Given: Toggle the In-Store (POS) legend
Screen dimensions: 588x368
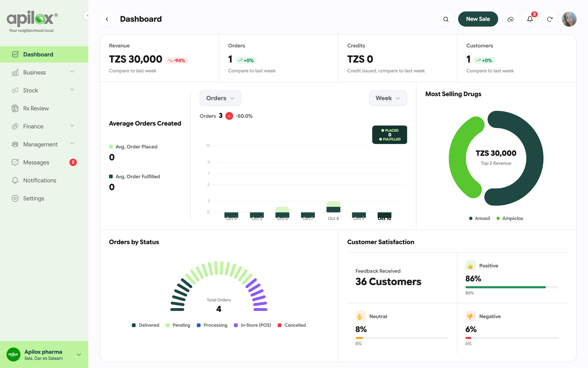Looking at the screenshot, I should click(x=252, y=325).
